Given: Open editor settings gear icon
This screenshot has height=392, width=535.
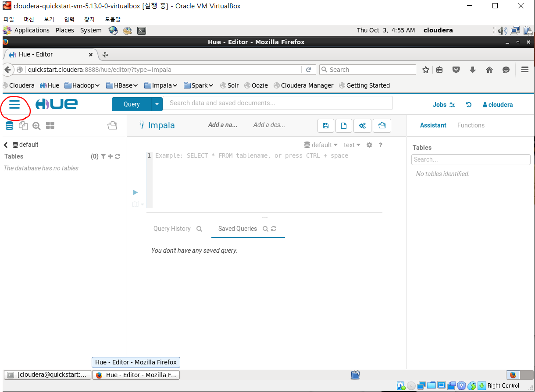Looking at the screenshot, I should click(x=369, y=145).
